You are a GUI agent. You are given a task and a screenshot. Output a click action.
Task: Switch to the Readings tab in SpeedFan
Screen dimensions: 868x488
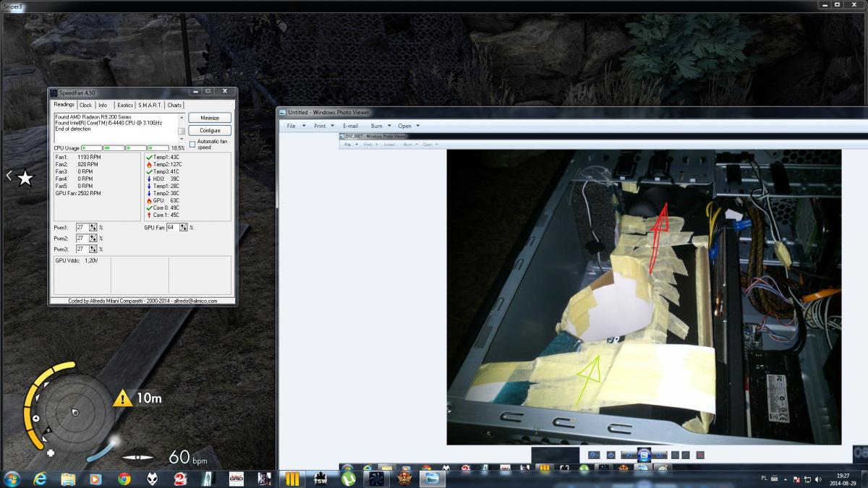click(64, 105)
